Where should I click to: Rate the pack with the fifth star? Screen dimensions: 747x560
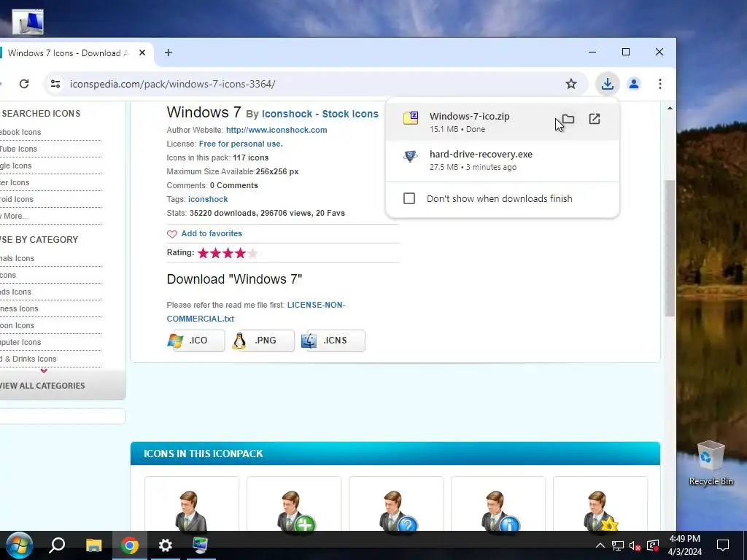point(252,253)
